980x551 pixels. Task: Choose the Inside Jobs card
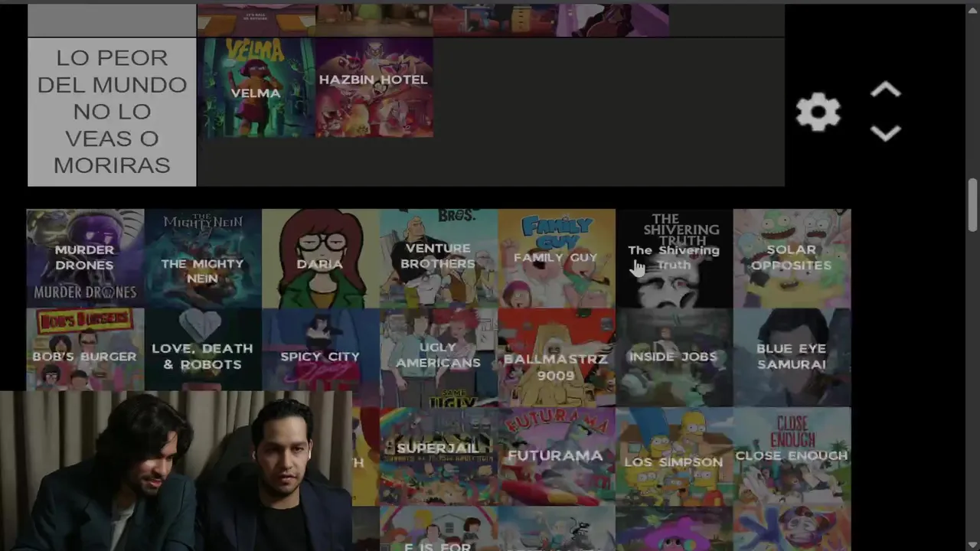click(x=674, y=357)
